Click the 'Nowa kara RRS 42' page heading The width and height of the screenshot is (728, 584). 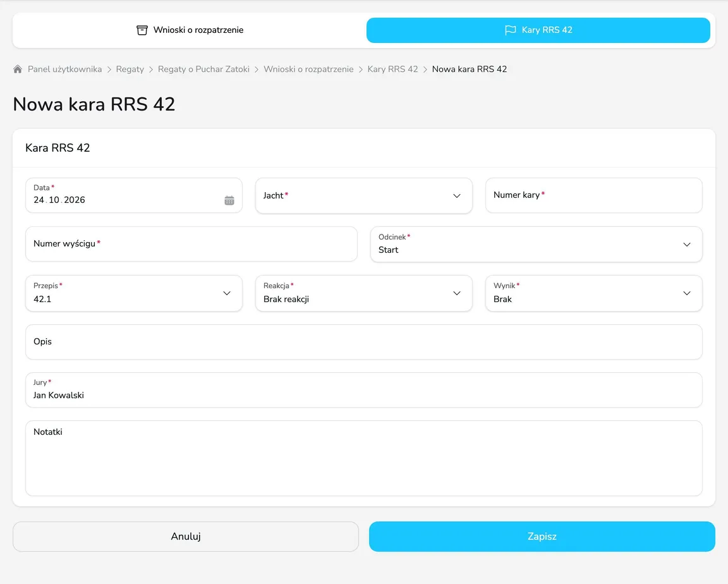pos(94,104)
